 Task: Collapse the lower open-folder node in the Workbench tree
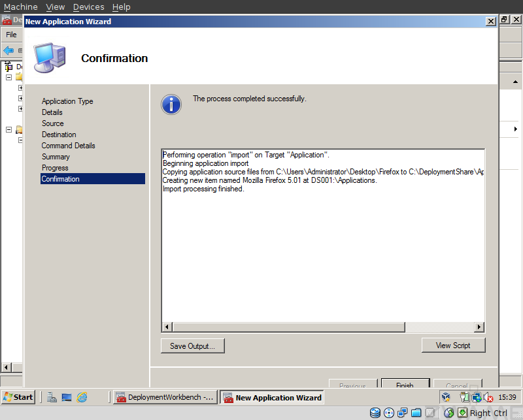(9, 129)
